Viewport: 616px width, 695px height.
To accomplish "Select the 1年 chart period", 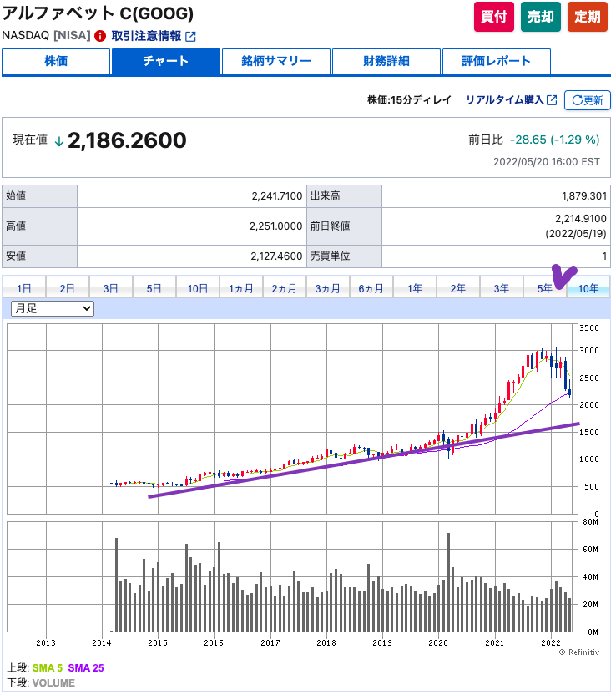I will 415,288.
